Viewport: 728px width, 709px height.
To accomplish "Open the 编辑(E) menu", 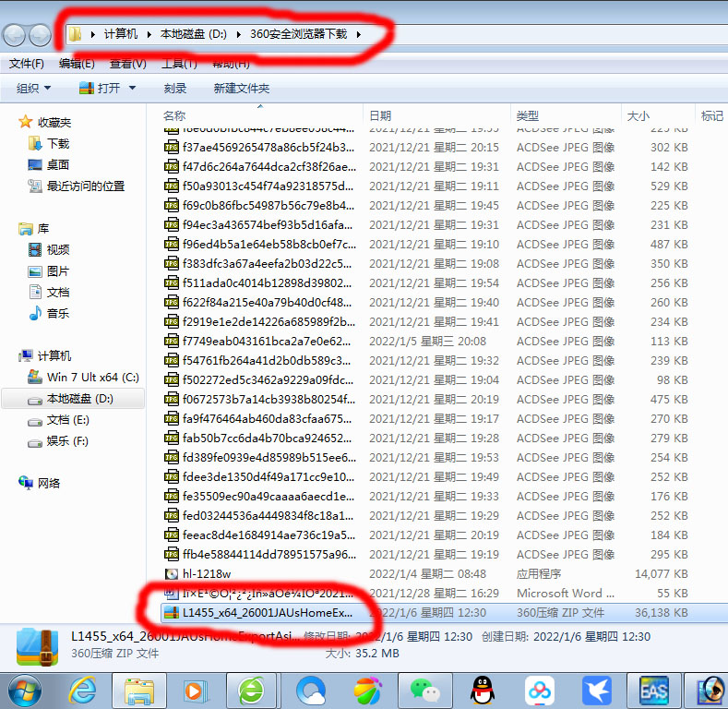I will [77, 64].
